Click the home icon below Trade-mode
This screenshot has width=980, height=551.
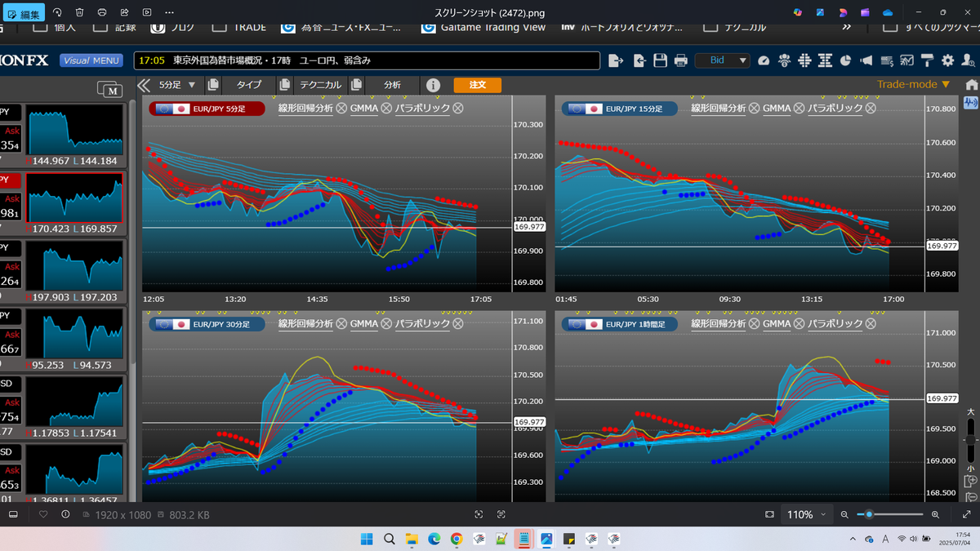coord(971,85)
